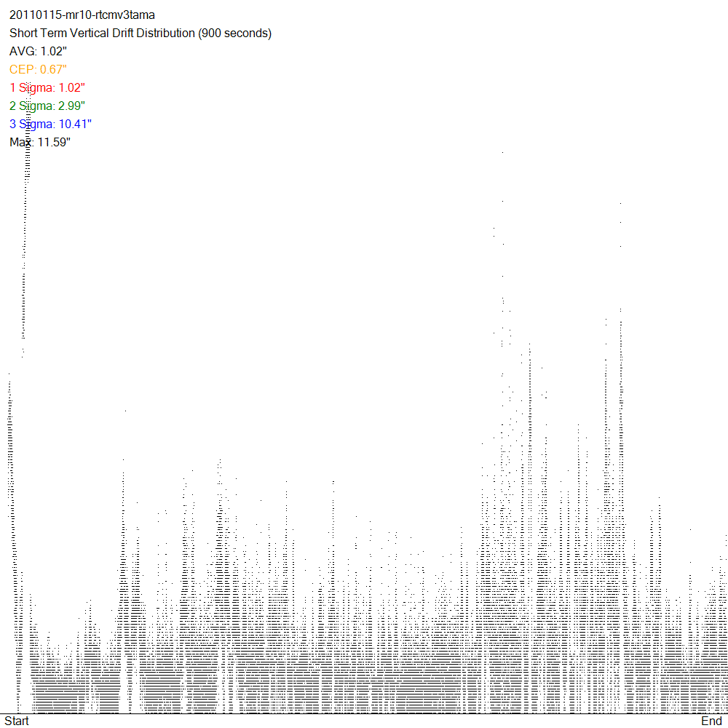Click the AVG: 1.02" statistic label
Viewport: 728px width, 728px height.
click(x=38, y=52)
